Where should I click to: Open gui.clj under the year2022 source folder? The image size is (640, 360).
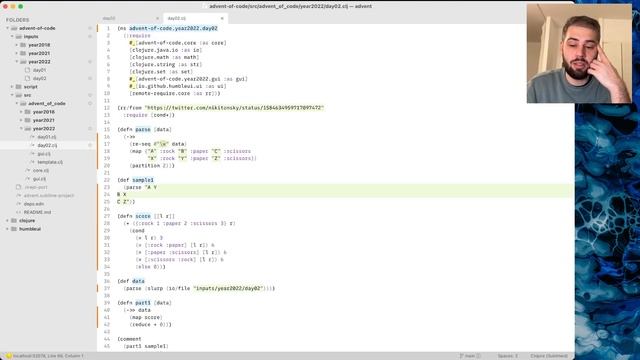[44, 154]
